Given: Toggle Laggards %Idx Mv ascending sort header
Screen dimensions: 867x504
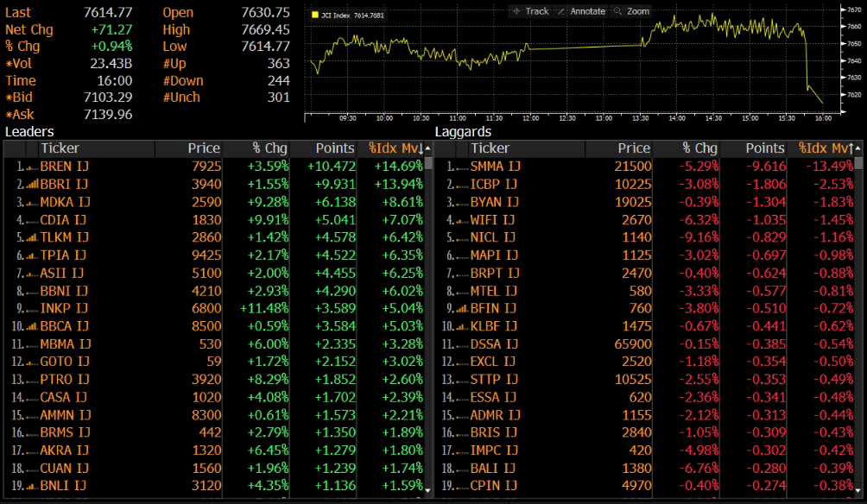Looking at the screenshot, I should click(820, 148).
